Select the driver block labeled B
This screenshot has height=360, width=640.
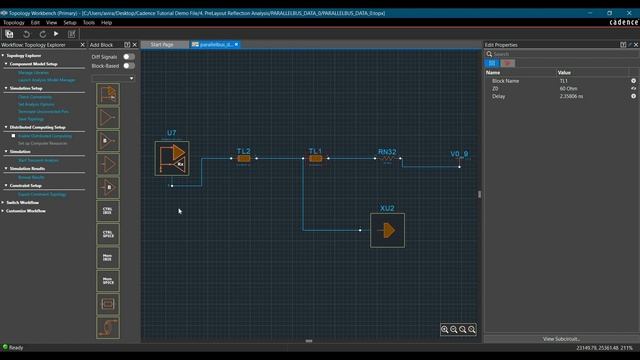(x=108, y=141)
